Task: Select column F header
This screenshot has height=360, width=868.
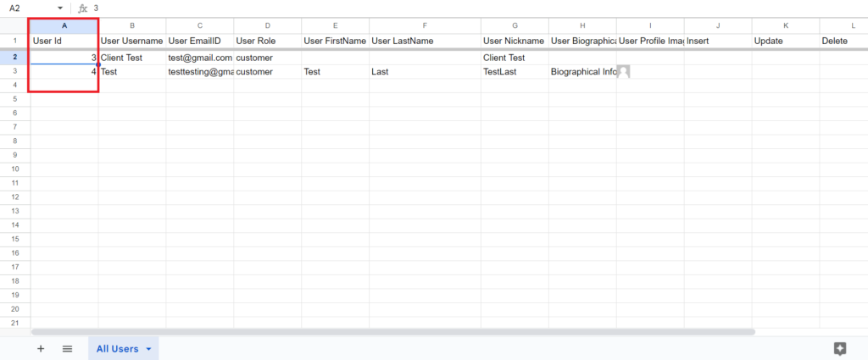Action: tap(426, 25)
